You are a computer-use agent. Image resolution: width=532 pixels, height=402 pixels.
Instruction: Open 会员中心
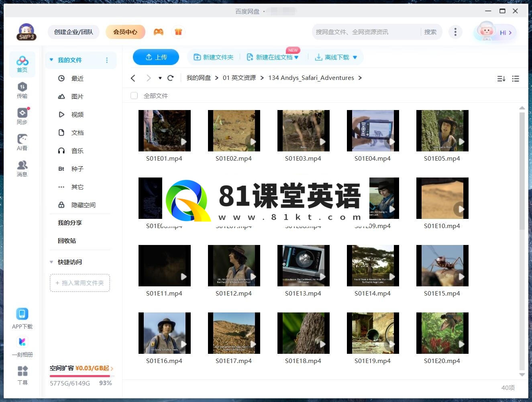(125, 32)
